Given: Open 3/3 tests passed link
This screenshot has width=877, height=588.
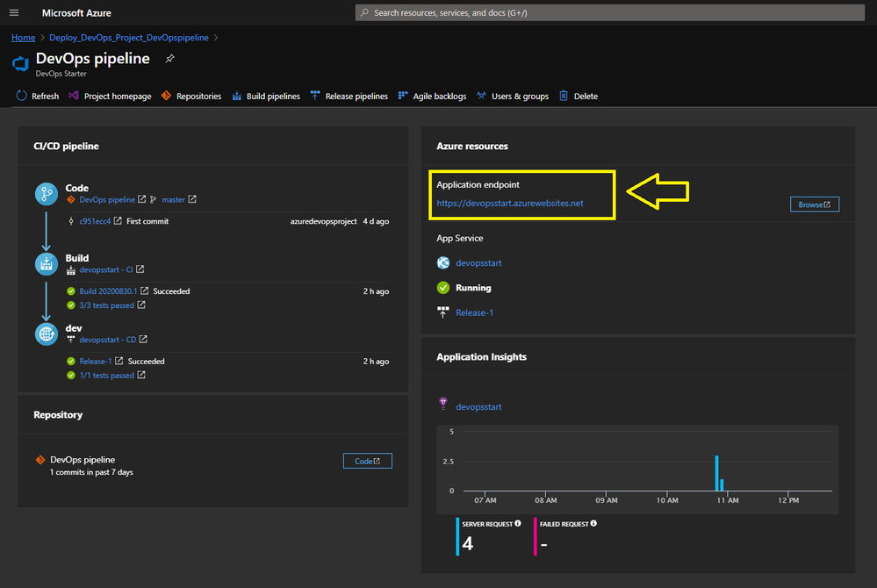Looking at the screenshot, I should (106, 305).
